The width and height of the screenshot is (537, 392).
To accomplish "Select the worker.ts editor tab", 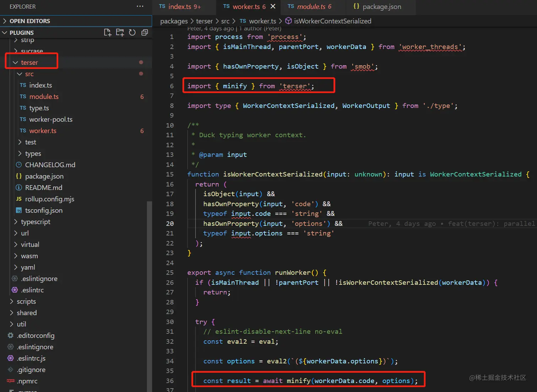I will coord(249,7).
